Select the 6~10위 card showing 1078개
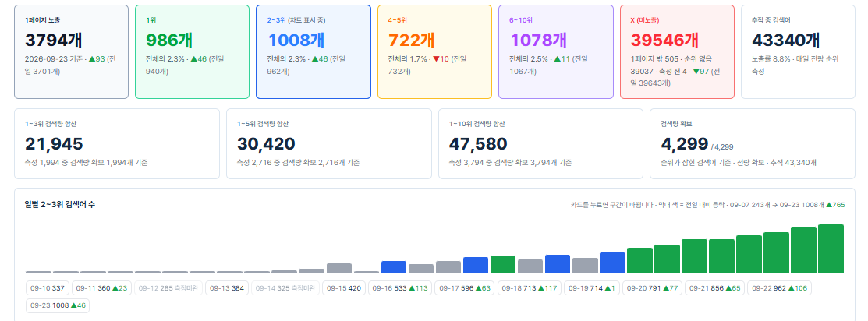The image size is (868, 321). coord(556,52)
